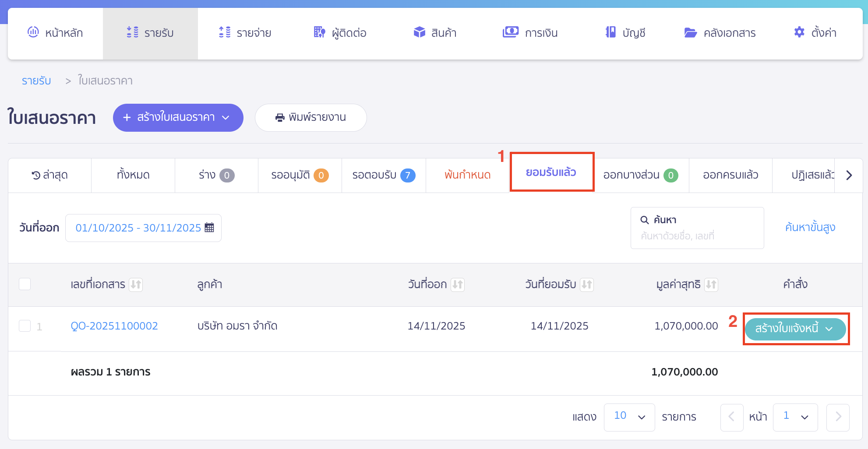This screenshot has height=449, width=868.
Task: Click the finance money icon (การเงิน)
Action: pyautogui.click(x=510, y=32)
